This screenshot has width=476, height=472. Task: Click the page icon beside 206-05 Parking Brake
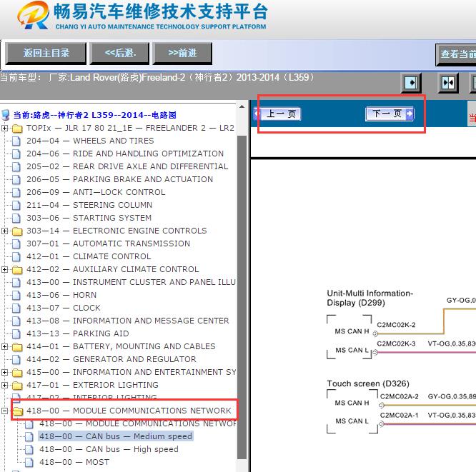tap(16, 179)
